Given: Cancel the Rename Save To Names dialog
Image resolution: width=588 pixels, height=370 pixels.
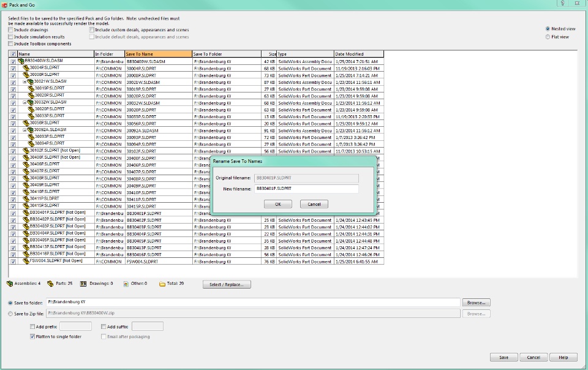Looking at the screenshot, I should tap(314, 204).
